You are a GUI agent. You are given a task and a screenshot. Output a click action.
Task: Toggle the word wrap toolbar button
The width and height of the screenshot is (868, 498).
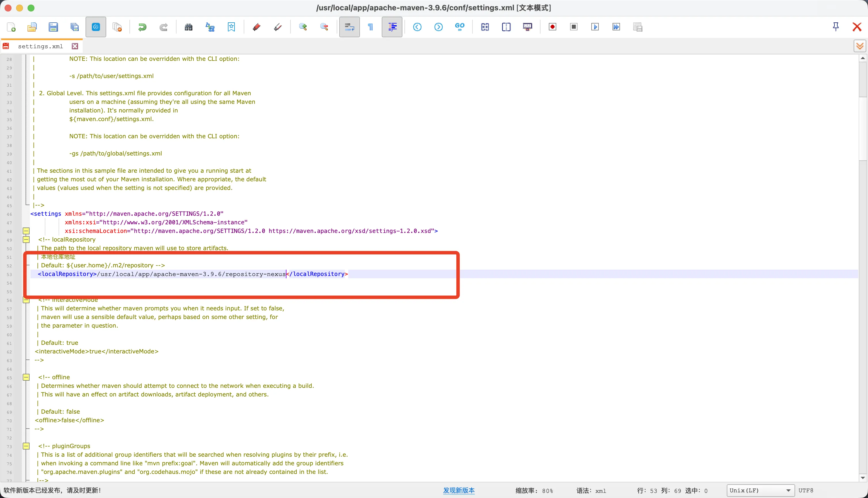[x=349, y=27]
